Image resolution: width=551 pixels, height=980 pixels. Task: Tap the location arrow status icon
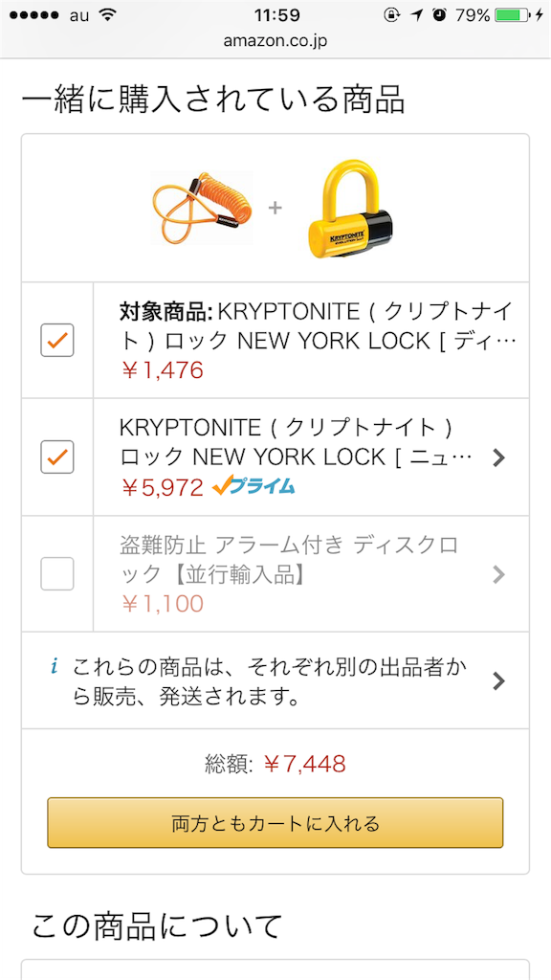pos(415,15)
